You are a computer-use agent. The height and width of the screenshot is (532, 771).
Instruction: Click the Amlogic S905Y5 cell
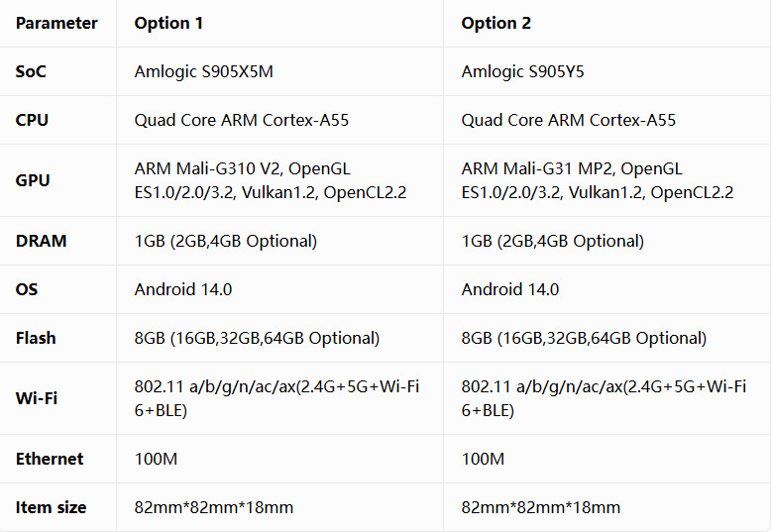[522, 71]
